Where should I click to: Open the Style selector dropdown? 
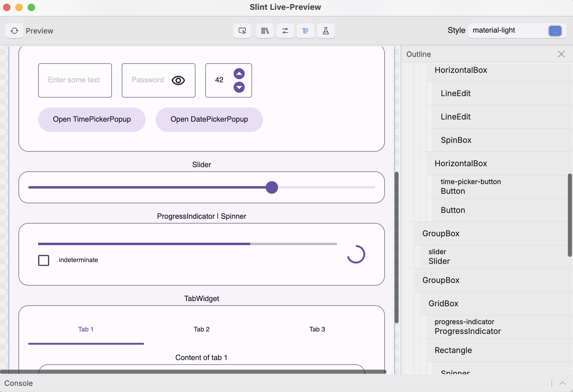click(x=555, y=31)
